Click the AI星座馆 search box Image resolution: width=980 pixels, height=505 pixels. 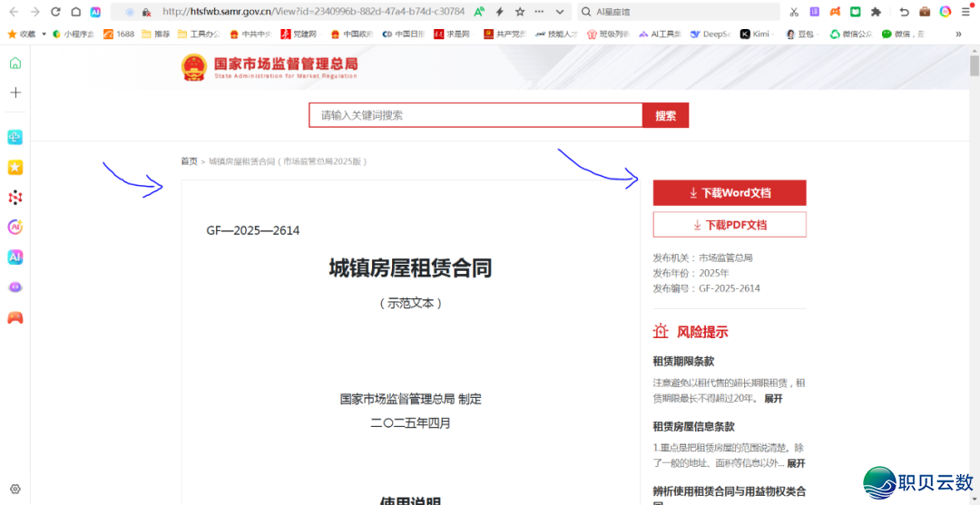[678, 11]
